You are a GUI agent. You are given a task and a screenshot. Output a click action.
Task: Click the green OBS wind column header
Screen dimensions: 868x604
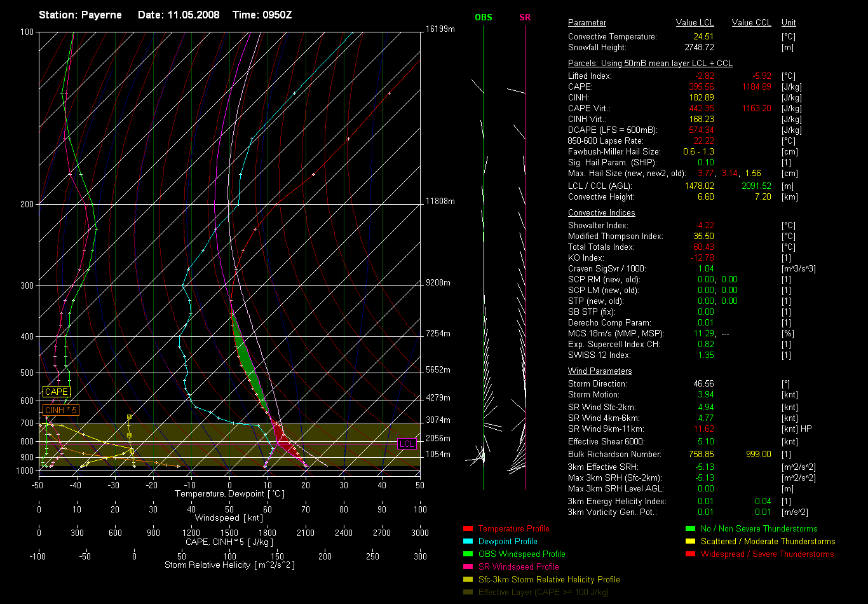tap(484, 17)
